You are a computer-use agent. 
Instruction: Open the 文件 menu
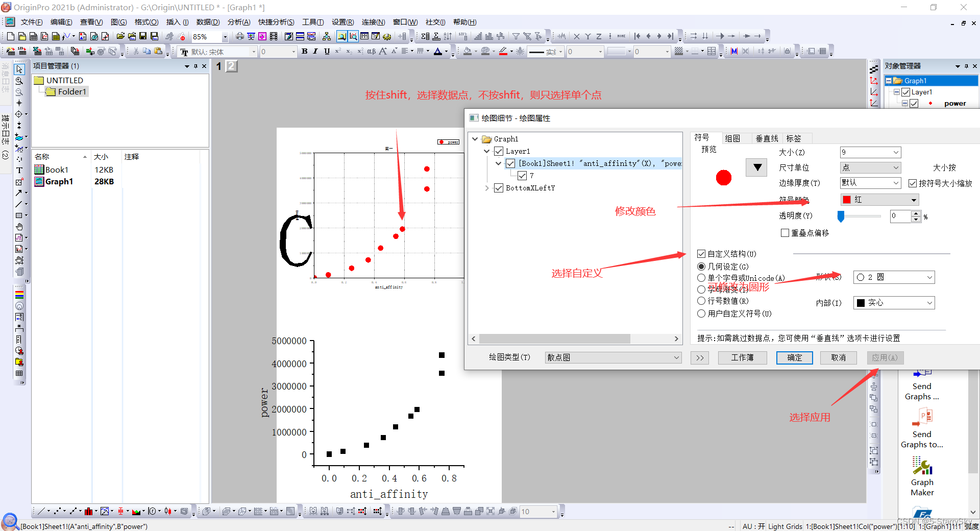tap(31, 22)
